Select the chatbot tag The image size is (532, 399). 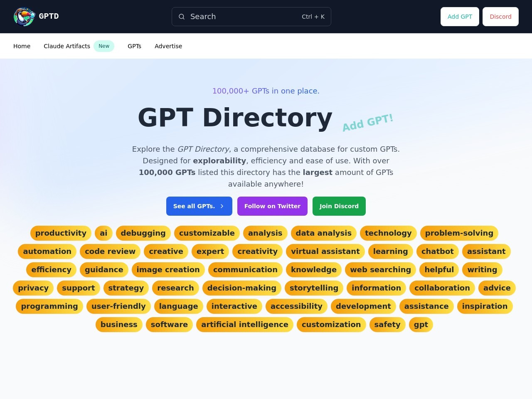[438, 251]
